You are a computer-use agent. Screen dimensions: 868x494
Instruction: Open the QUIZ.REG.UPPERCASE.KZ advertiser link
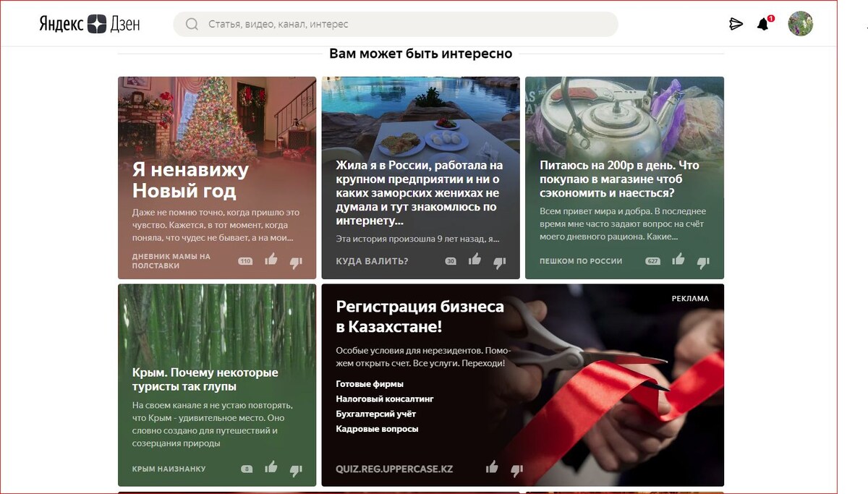point(395,468)
